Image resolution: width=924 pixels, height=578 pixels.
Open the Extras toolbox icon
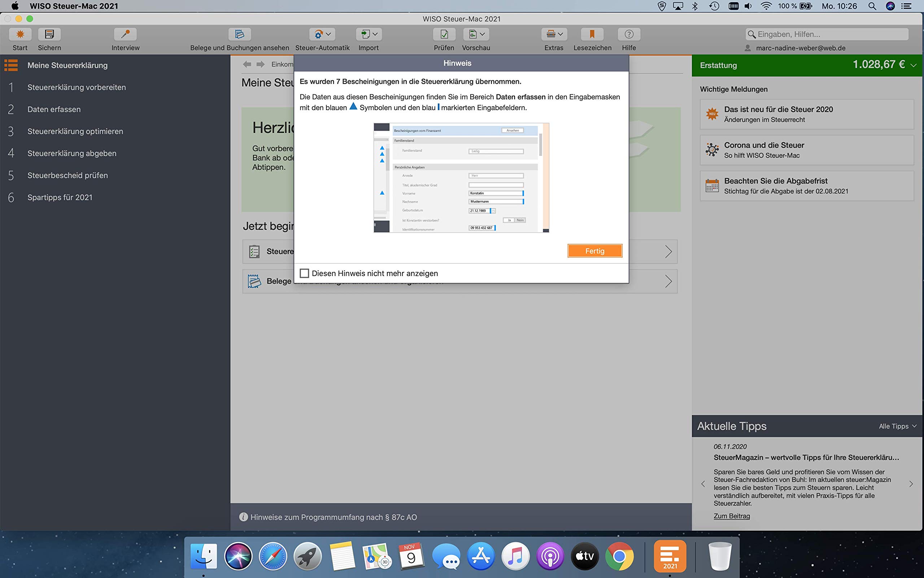(x=550, y=34)
